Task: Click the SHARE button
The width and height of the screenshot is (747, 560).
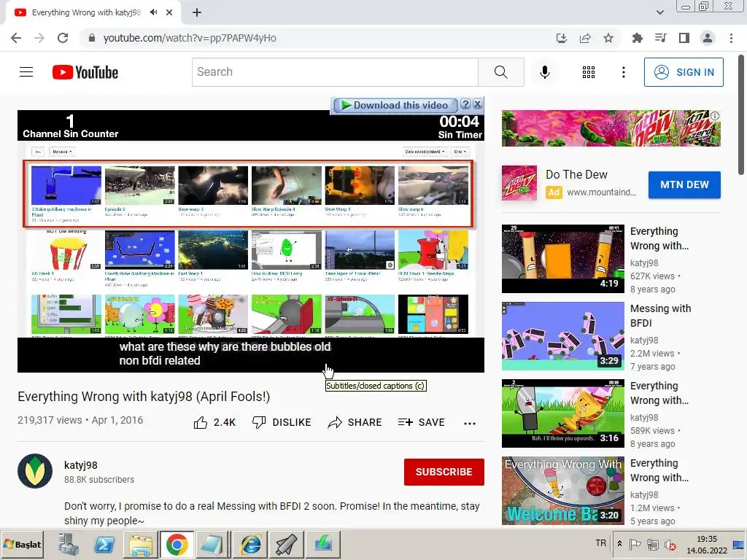Action: pos(355,422)
